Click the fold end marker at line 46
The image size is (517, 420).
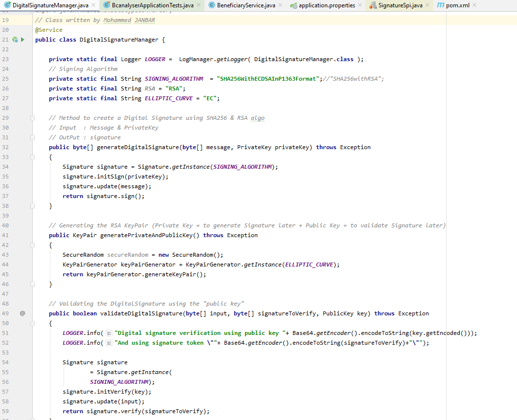coord(32,284)
